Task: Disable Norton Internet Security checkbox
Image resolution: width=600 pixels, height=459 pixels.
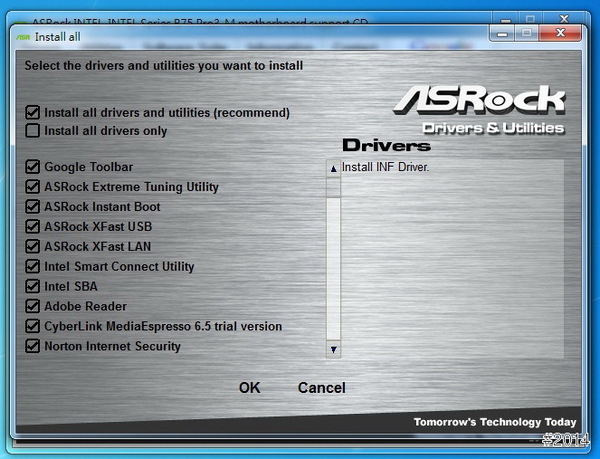Action: click(x=33, y=346)
